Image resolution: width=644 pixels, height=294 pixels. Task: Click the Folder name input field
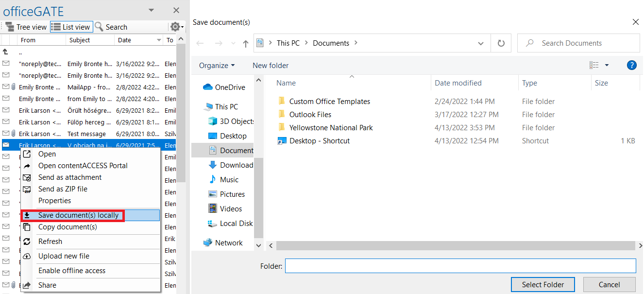pyautogui.click(x=460, y=266)
